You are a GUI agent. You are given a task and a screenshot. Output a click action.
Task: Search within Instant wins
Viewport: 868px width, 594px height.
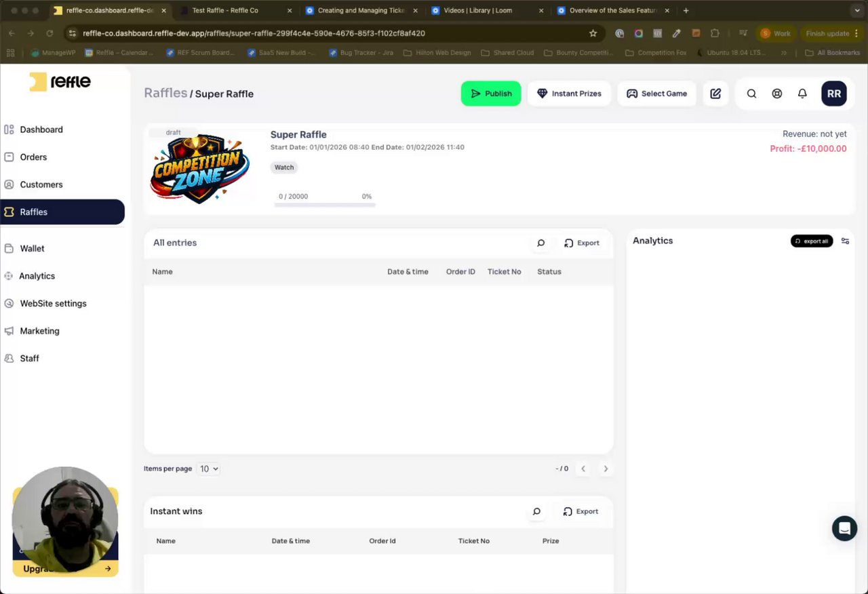click(536, 511)
